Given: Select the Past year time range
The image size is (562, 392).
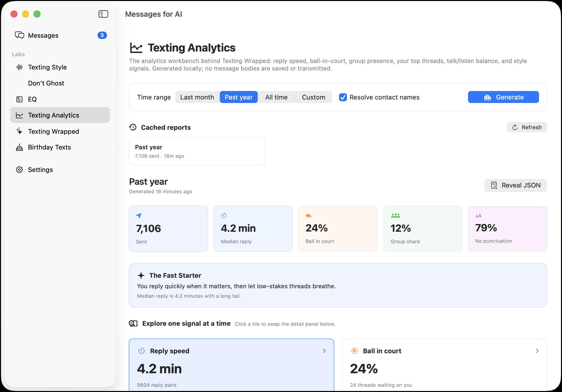Looking at the screenshot, I should (239, 97).
